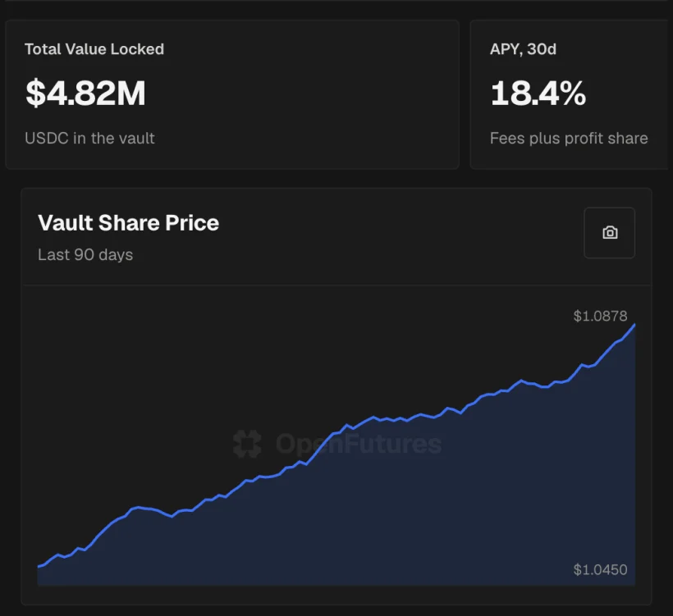
Task: Click the 18.4% APY figure
Action: 538,93
